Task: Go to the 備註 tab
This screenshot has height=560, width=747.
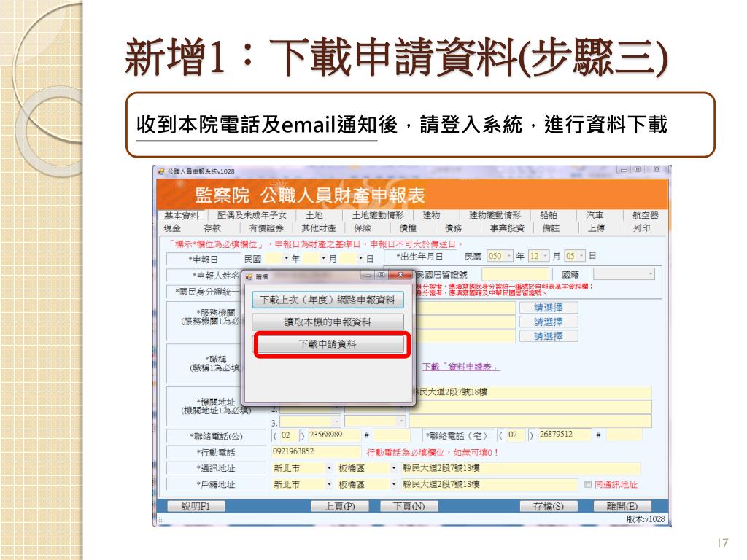Action: (551, 228)
